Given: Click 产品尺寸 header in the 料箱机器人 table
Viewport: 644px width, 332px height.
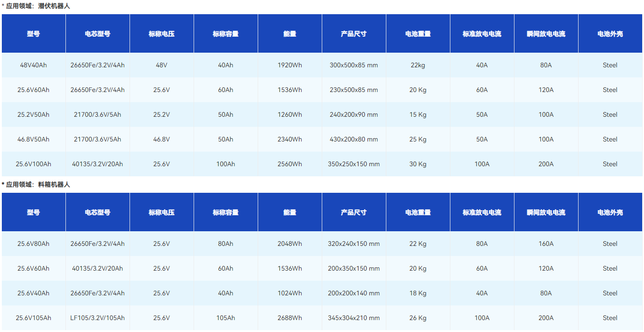Looking at the screenshot, I should click(x=354, y=212).
